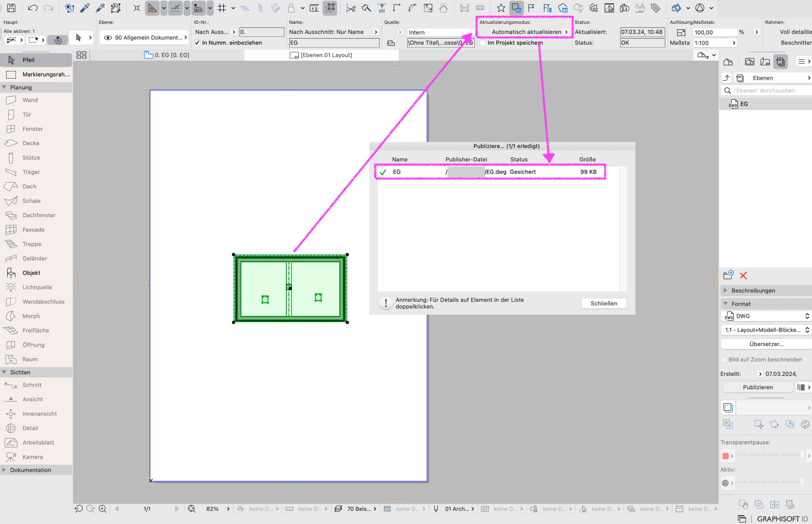The height and width of the screenshot is (524, 812).
Task: Switch to the '0. EG [0. EG]' tab
Action: 167,55
